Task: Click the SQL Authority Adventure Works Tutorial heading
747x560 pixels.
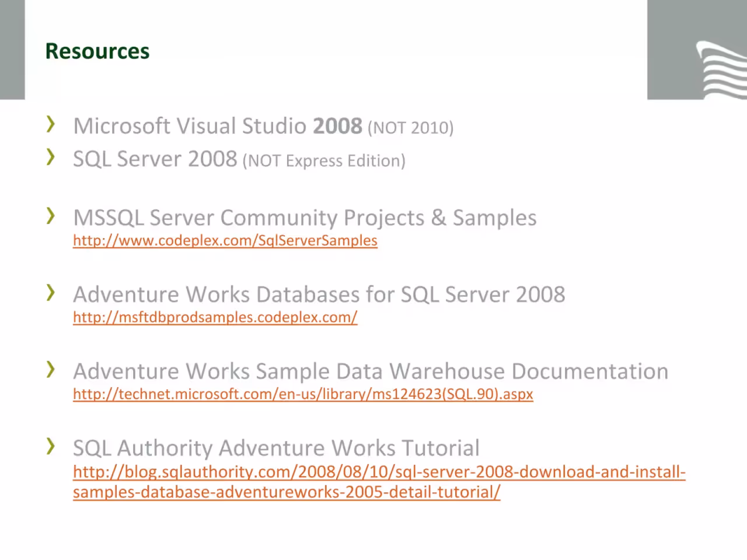Action: pos(276,449)
